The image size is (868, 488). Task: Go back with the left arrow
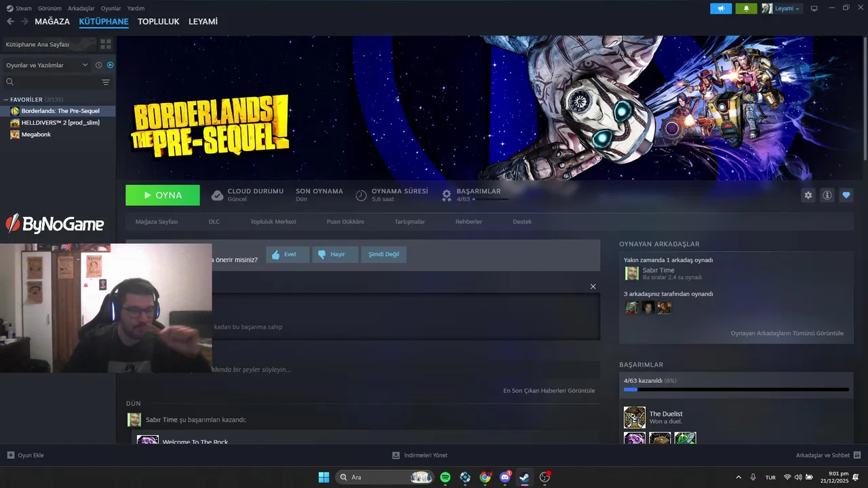[x=10, y=22]
